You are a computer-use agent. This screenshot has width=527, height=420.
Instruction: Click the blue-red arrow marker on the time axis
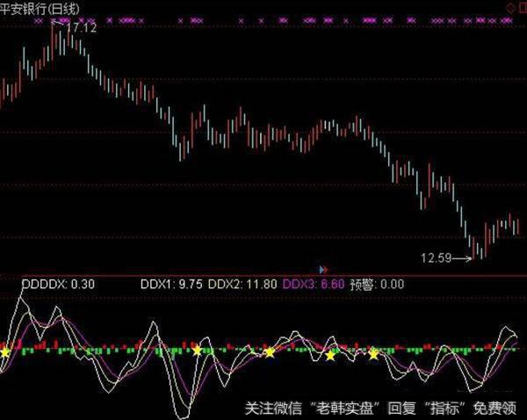click(x=323, y=270)
